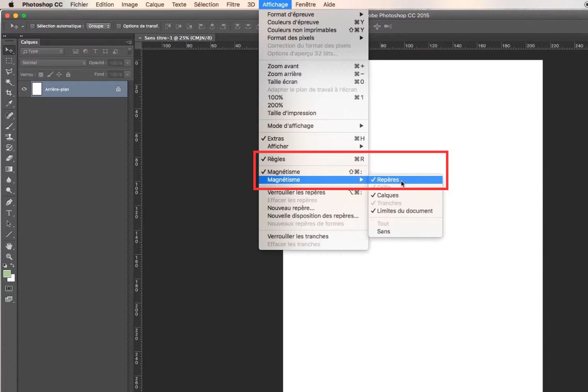
Task: Lock transparent pixels in Verrou row
Action: [41, 74]
